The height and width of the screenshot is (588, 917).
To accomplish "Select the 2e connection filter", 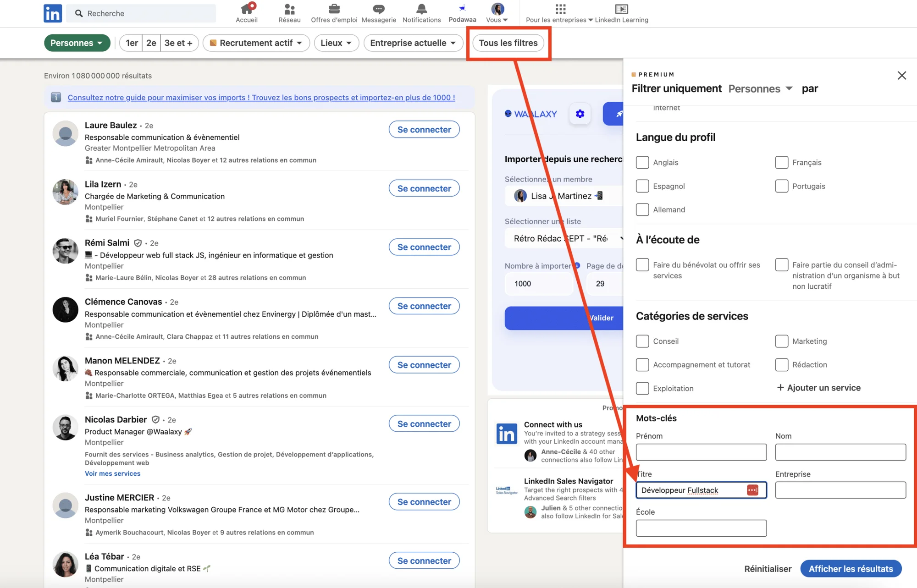I will 151,43.
